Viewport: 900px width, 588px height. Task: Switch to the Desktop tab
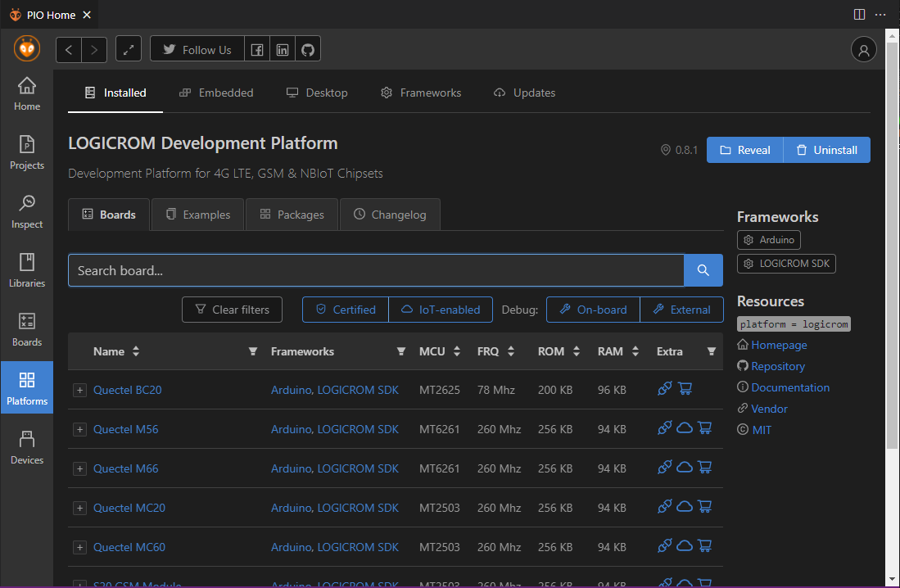pos(317,93)
